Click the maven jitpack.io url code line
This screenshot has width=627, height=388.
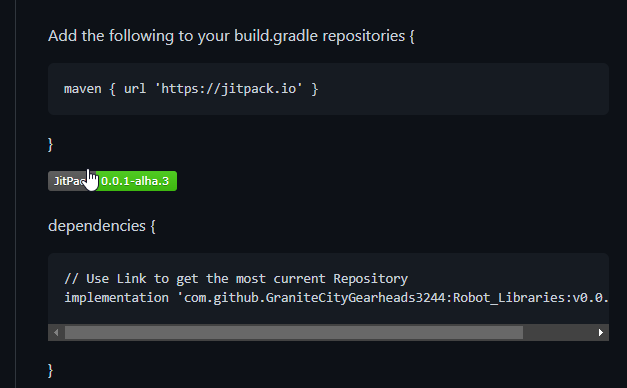click(x=191, y=89)
